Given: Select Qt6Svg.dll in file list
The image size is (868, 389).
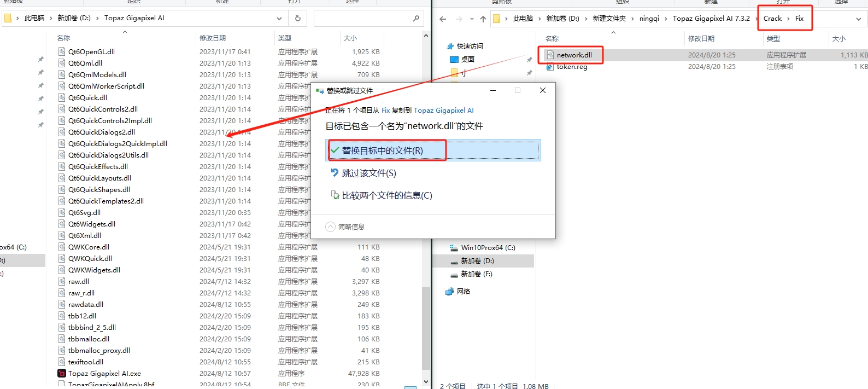Looking at the screenshot, I should pyautogui.click(x=84, y=212).
